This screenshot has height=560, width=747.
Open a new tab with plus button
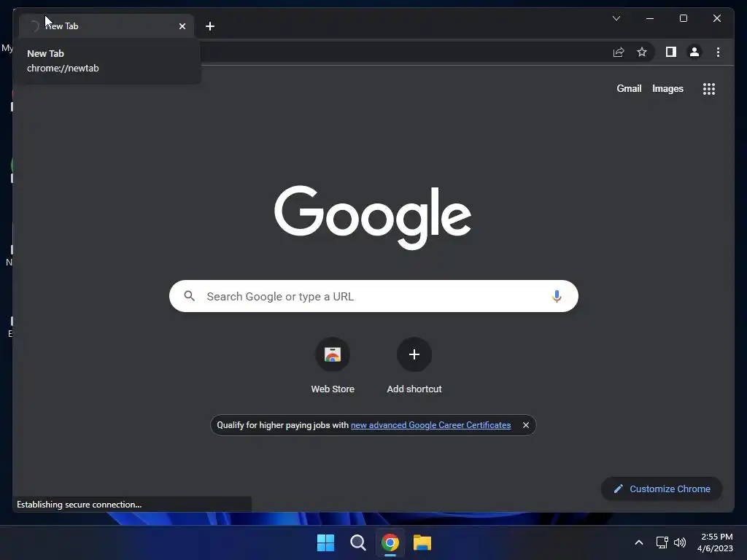click(210, 26)
